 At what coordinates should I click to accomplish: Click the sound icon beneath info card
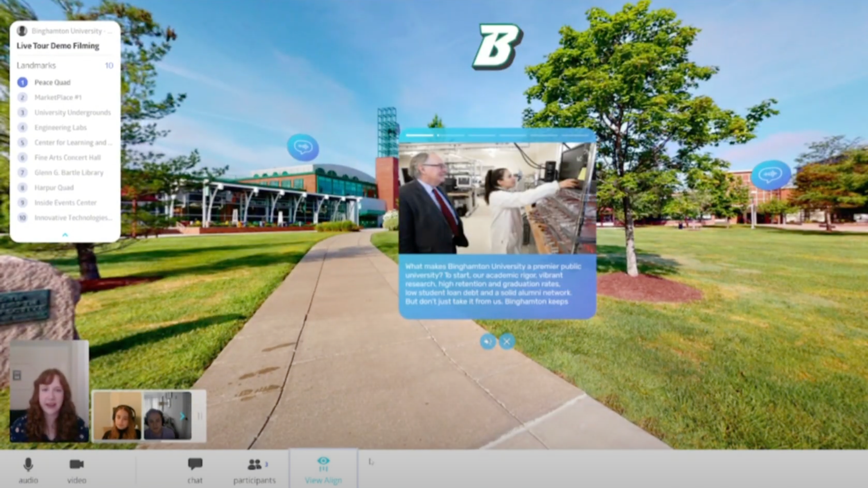tap(488, 341)
